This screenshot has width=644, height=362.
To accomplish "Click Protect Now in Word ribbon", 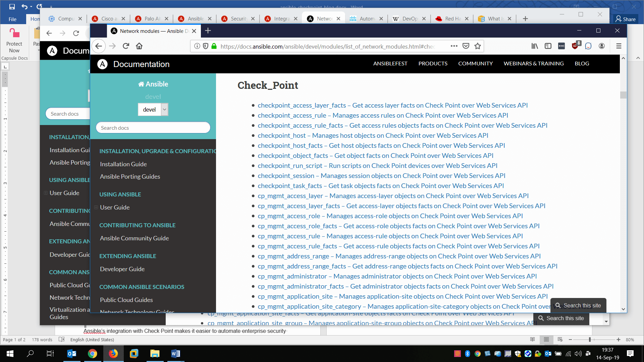I will (x=14, y=41).
